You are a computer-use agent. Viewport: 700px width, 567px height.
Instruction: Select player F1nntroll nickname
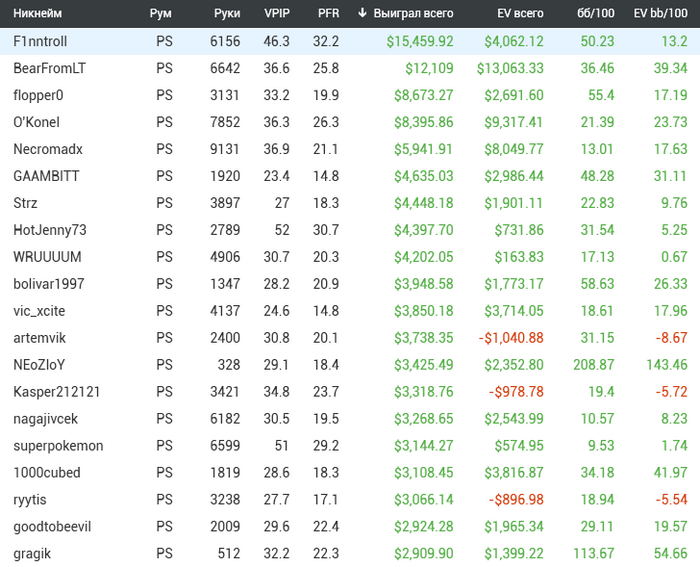[40, 42]
